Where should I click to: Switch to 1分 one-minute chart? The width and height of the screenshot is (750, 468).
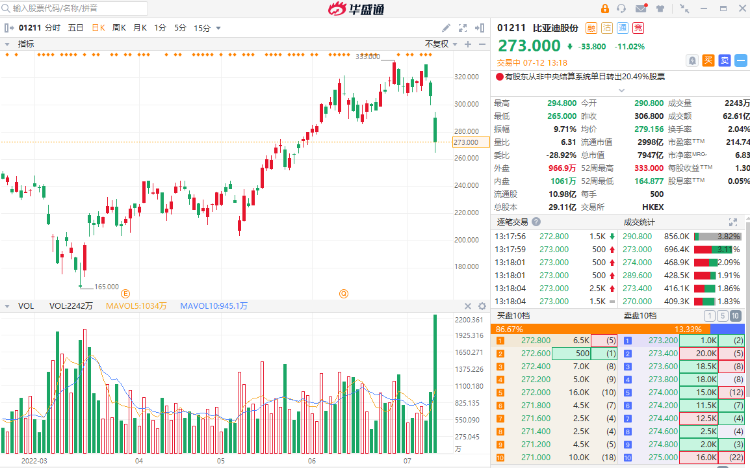click(x=160, y=28)
